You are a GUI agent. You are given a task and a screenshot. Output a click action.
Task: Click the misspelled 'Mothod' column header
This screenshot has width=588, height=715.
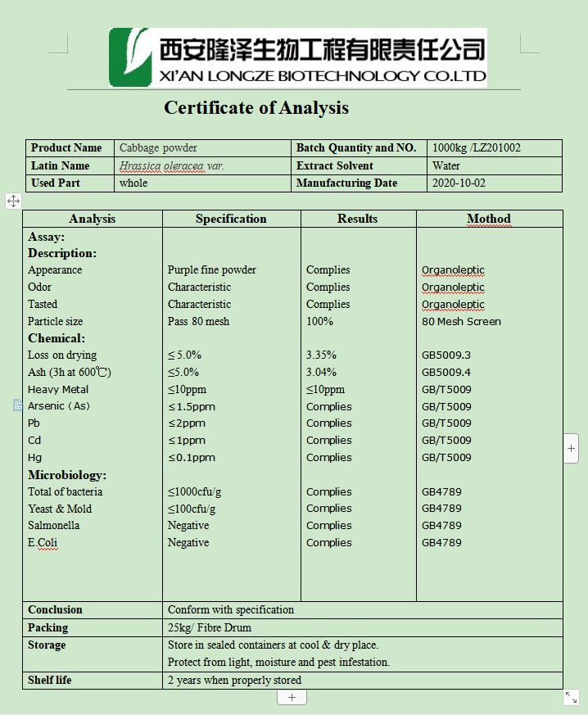click(489, 219)
